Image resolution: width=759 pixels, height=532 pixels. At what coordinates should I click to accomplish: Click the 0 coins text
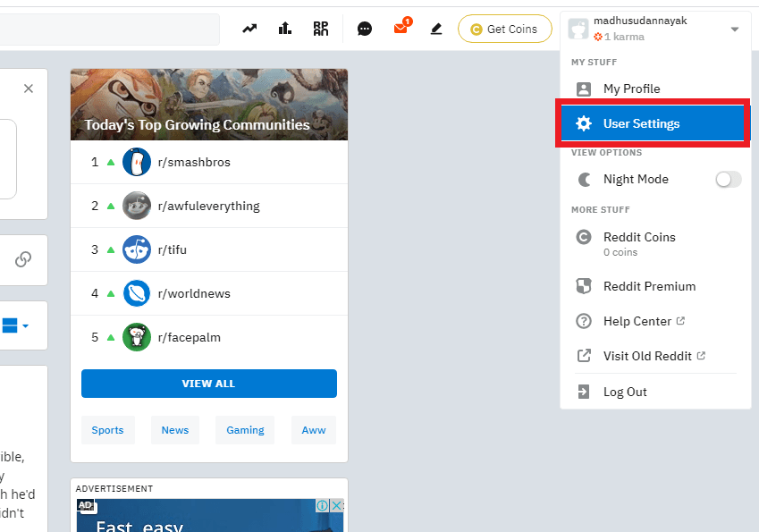click(x=620, y=252)
